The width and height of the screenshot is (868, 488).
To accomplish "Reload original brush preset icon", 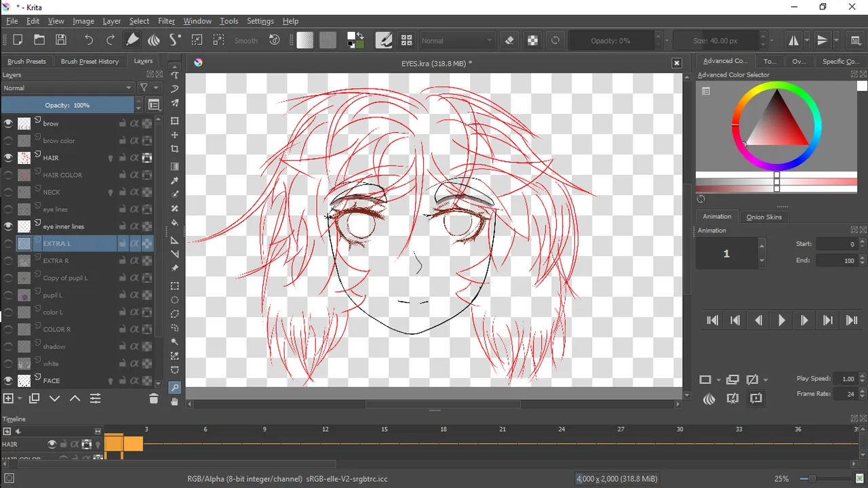I will [555, 40].
